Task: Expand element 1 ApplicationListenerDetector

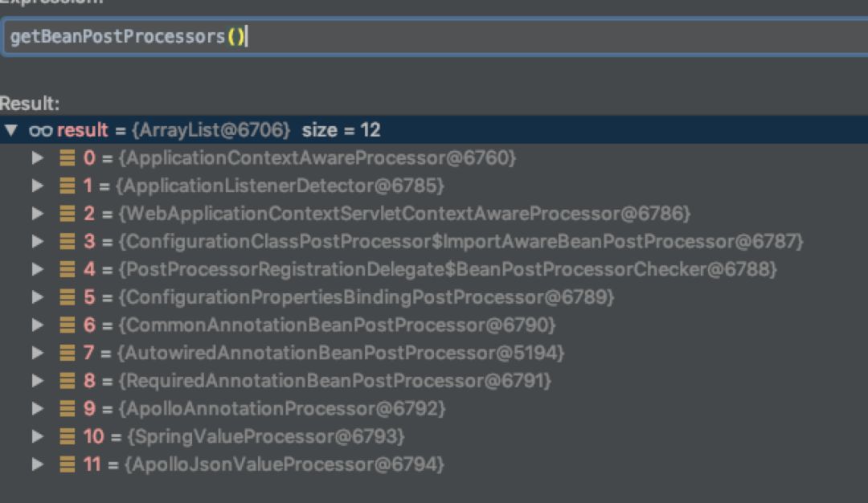Action: coord(37,186)
